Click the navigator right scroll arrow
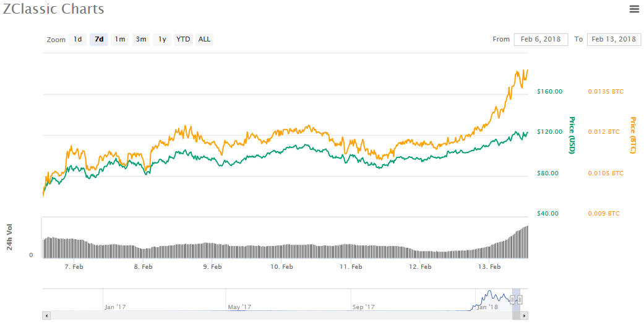Image resolution: width=644 pixels, height=324 pixels. [x=524, y=316]
